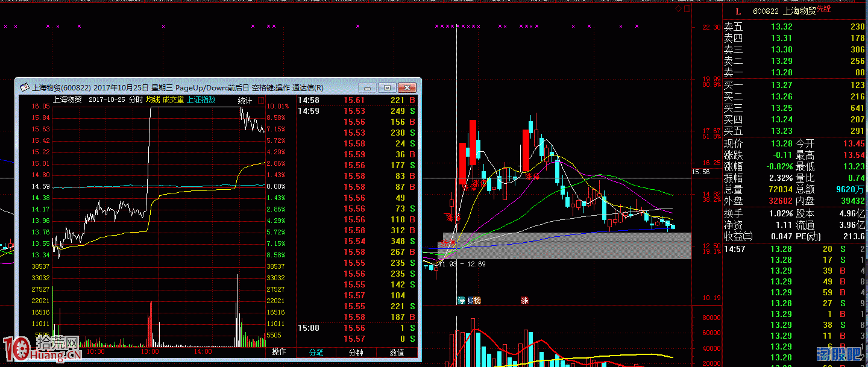The width and height of the screenshot is (868, 367).
Task: Click the 16.05 price label on the intraday chart
Action: pyautogui.click(x=41, y=106)
